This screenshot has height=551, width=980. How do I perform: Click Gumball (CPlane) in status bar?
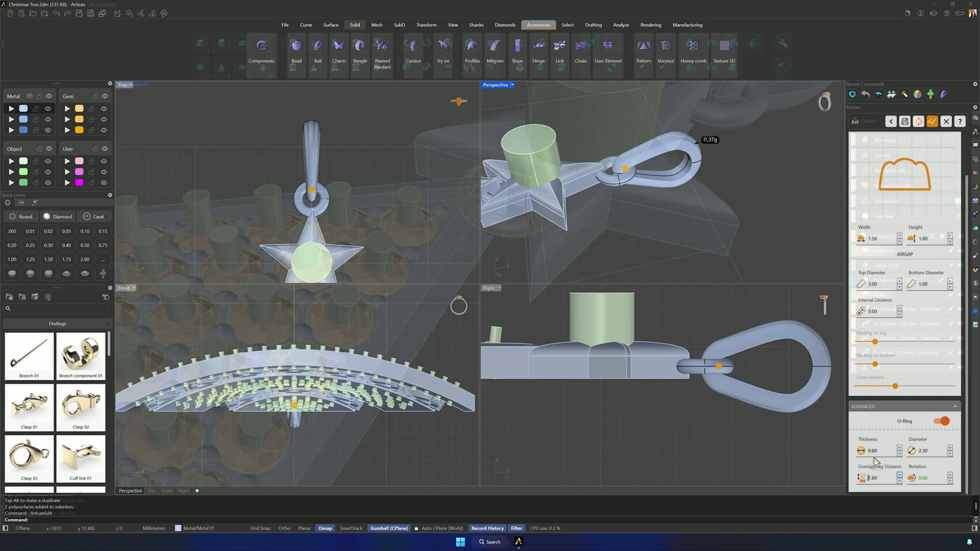[389, 528]
